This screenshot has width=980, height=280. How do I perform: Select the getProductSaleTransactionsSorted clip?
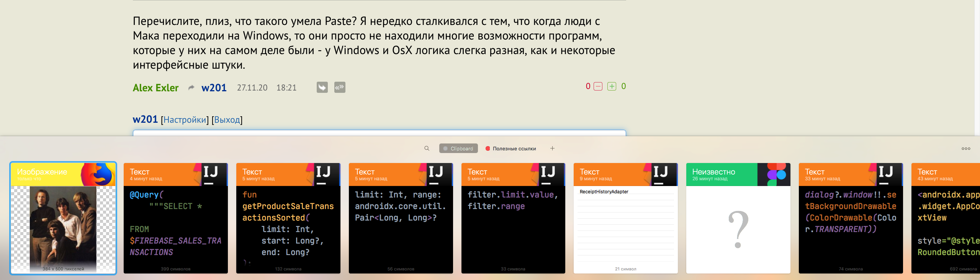tap(288, 218)
